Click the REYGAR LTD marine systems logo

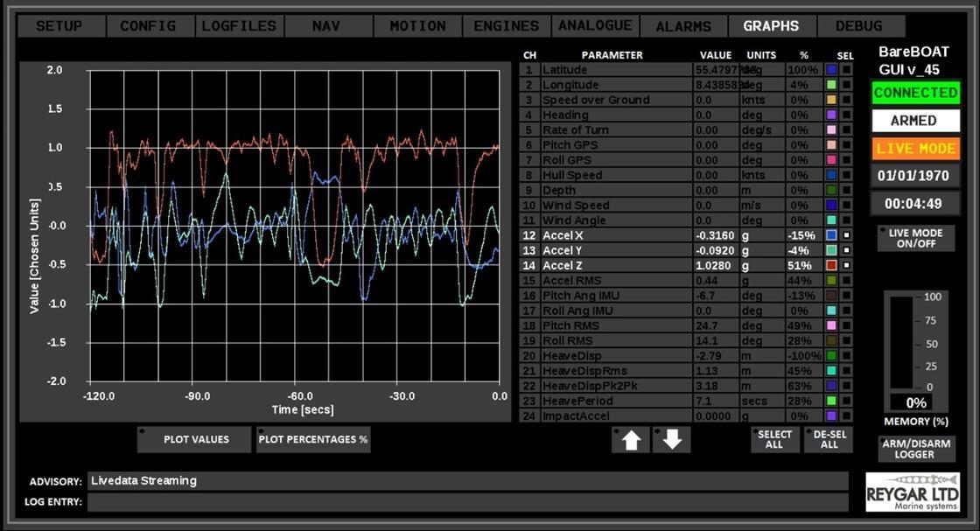click(x=915, y=491)
